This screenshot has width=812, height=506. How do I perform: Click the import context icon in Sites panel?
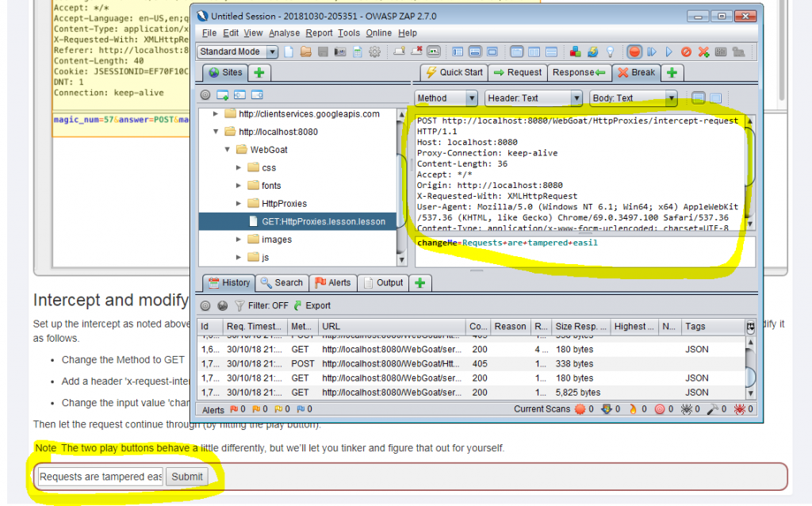click(239, 95)
